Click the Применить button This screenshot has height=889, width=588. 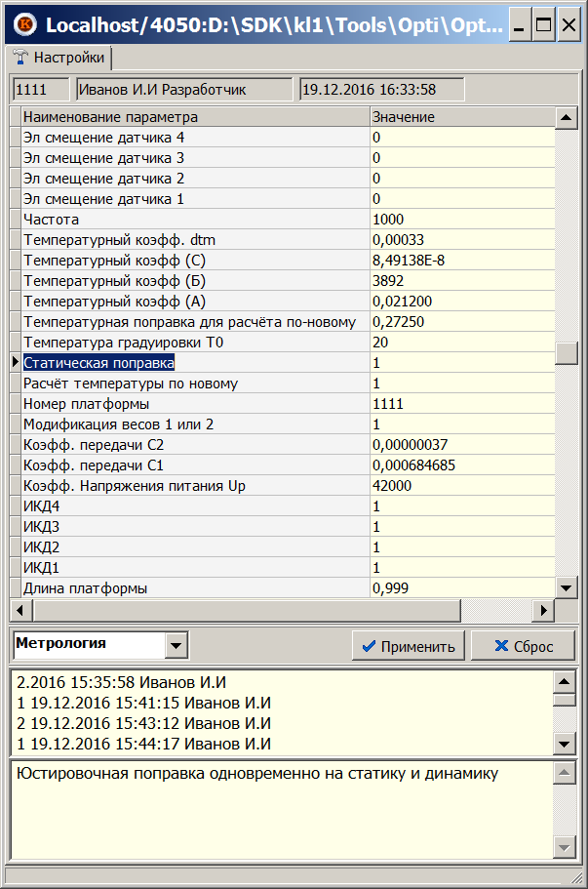point(408,646)
